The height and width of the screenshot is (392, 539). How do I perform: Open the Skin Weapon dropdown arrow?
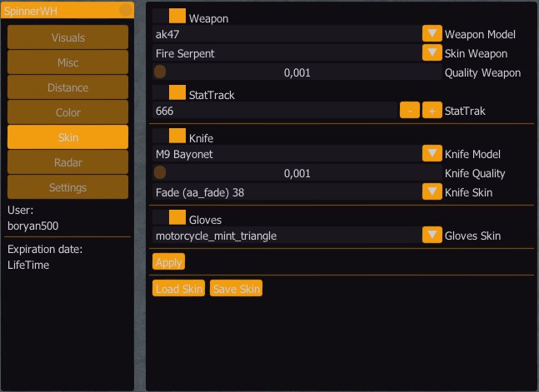(x=432, y=53)
